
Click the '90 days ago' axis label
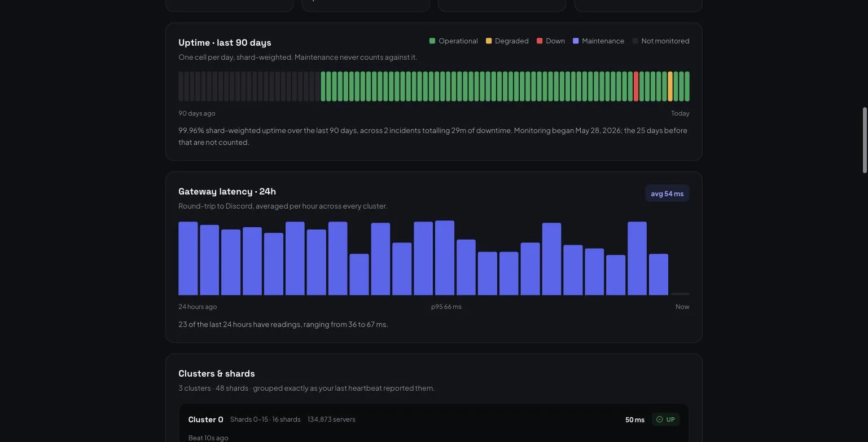197,113
